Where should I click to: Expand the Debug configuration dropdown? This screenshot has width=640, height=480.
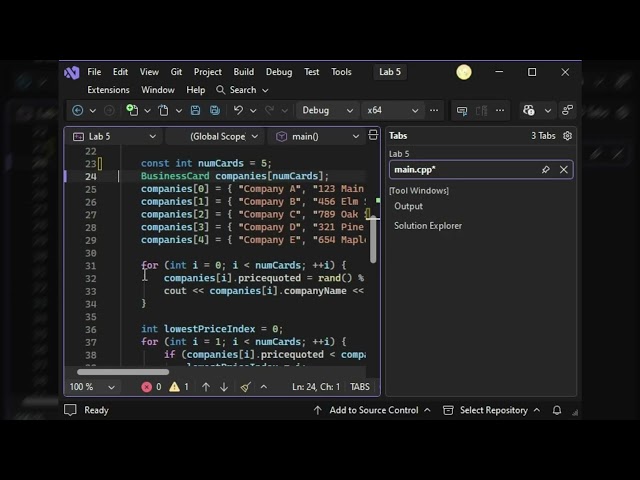tap(327, 110)
